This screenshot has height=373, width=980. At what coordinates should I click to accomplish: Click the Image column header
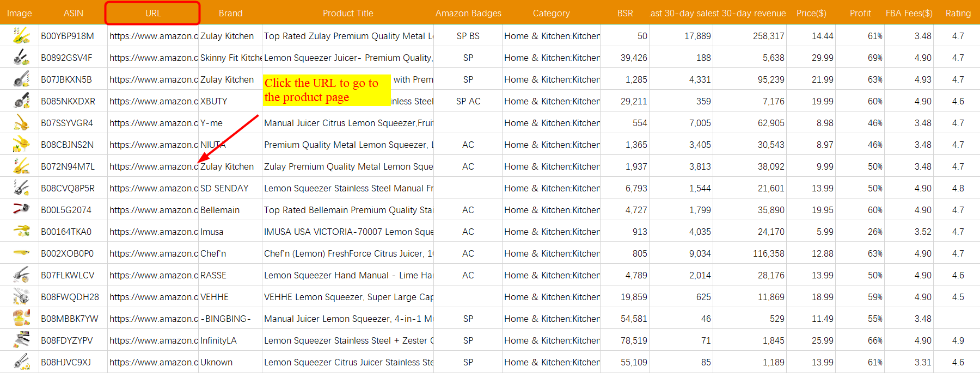click(x=20, y=13)
